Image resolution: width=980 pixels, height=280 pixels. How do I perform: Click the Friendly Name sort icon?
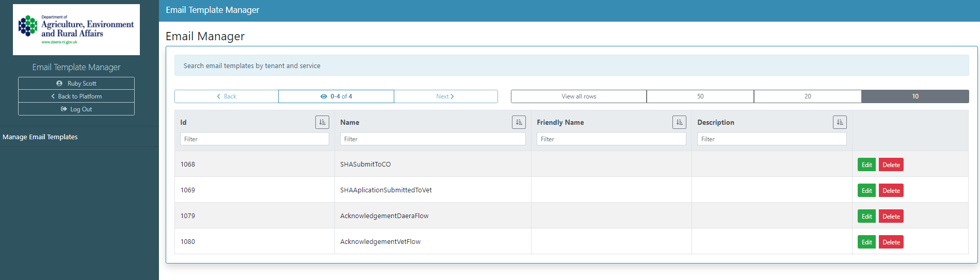click(679, 122)
